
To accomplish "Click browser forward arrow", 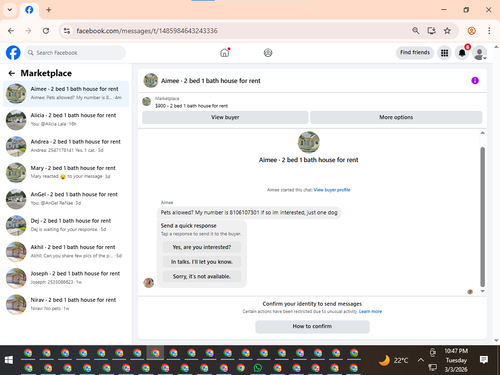I will click(28, 31).
